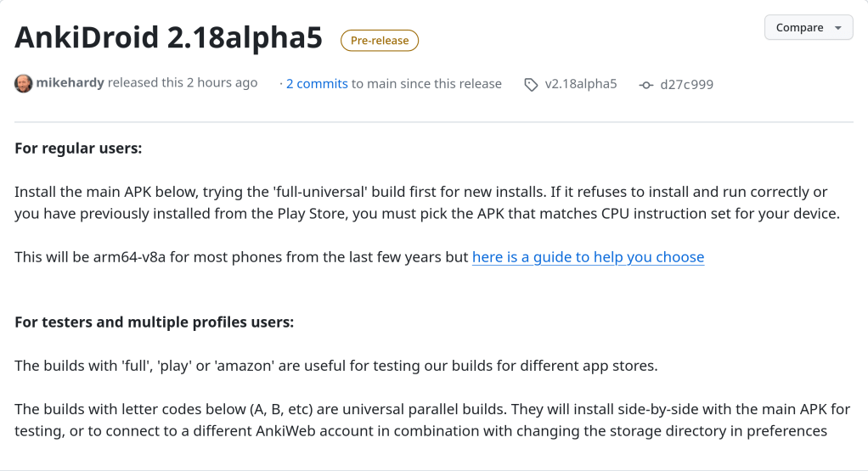Open the guide to help you choose link
Screen dimensions: 868x471
tap(588, 257)
